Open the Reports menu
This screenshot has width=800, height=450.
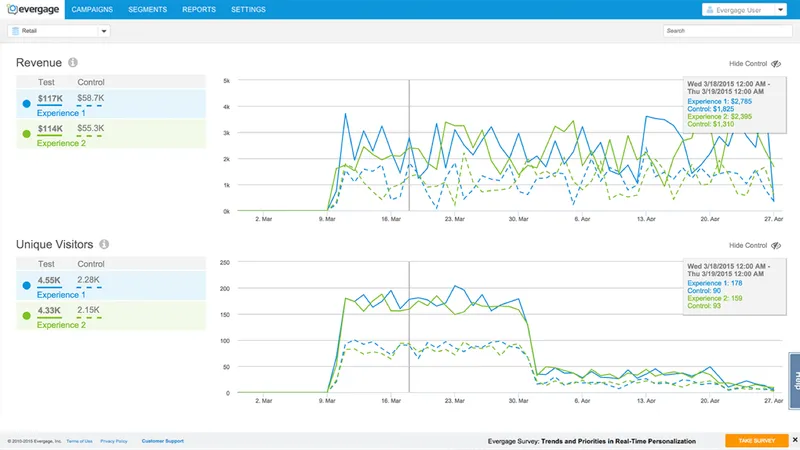199,9
